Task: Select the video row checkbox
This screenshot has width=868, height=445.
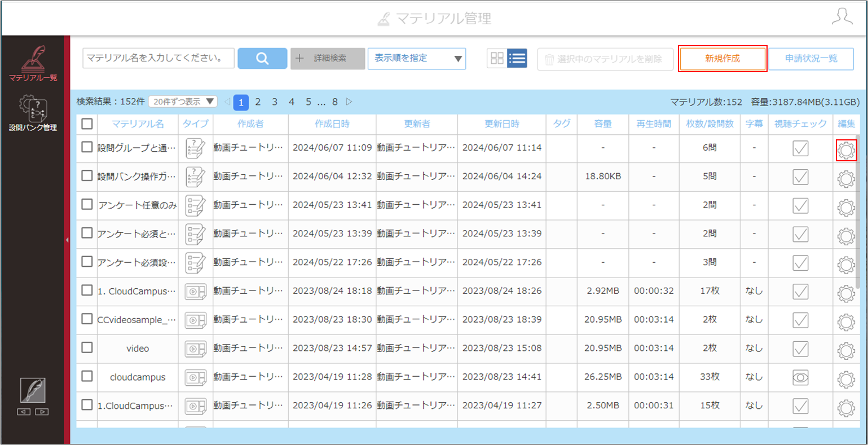Action: coord(87,347)
